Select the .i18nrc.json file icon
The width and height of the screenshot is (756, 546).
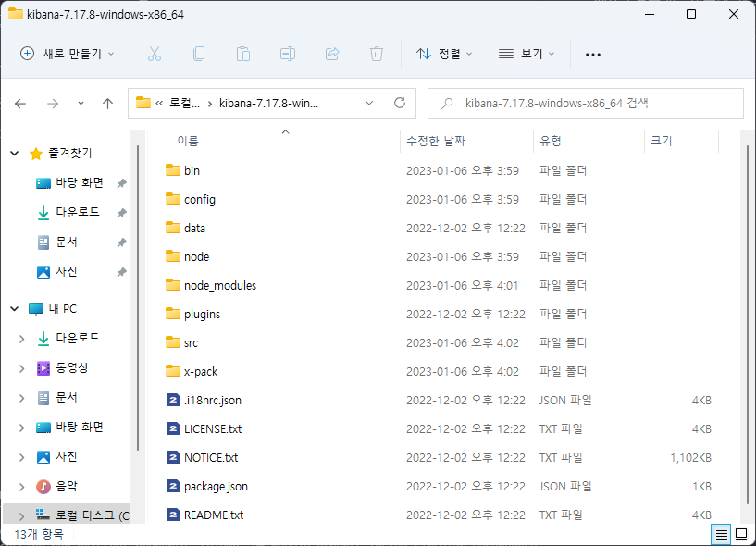[173, 400]
